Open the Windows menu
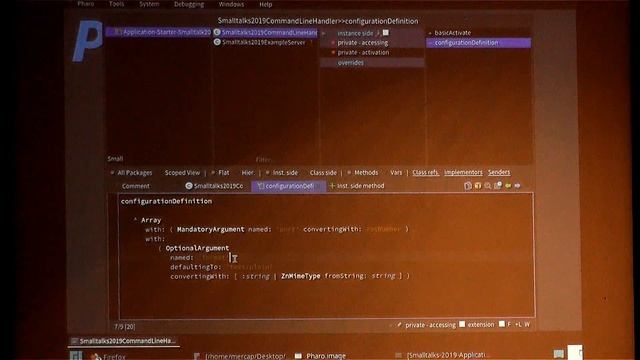Screen dimensions: 640x360 [x=231, y=4]
